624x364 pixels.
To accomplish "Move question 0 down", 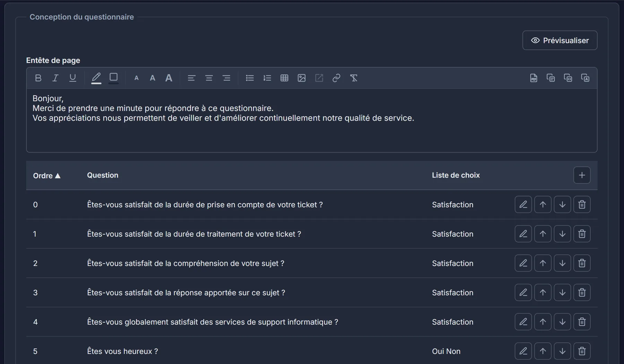I will tap(562, 205).
